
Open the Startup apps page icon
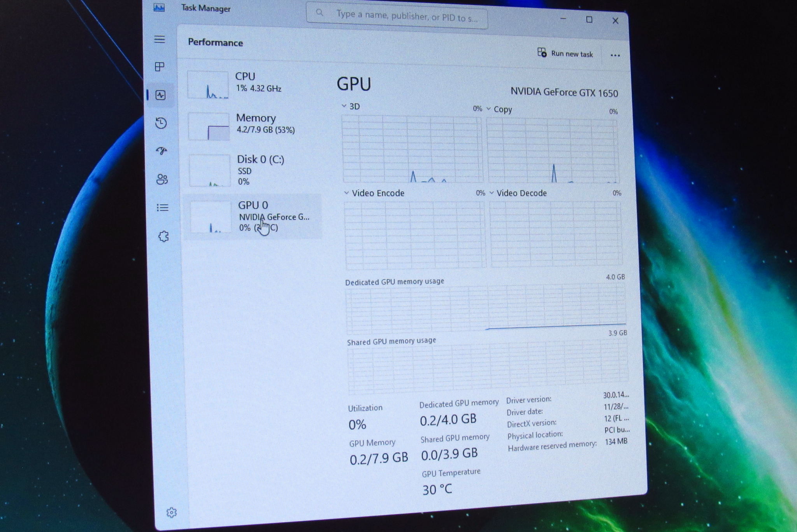tap(162, 151)
